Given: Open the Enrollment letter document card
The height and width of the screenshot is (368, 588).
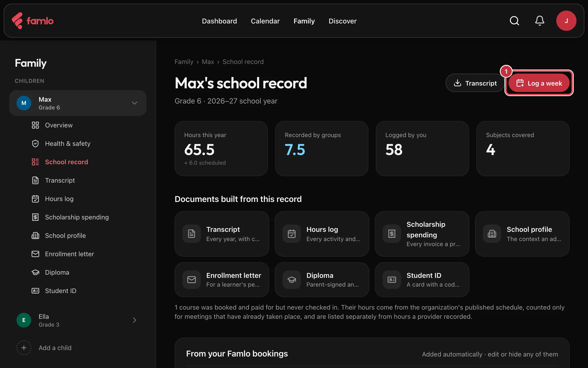Looking at the screenshot, I should (222, 280).
